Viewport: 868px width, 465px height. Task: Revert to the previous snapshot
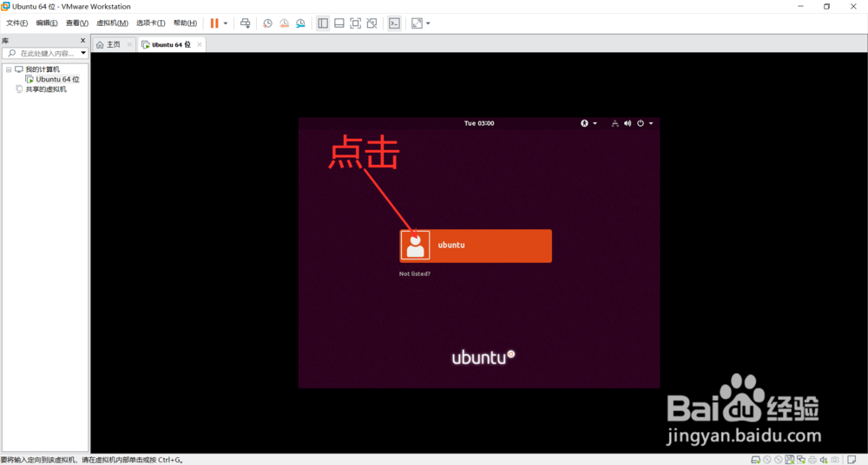click(284, 23)
